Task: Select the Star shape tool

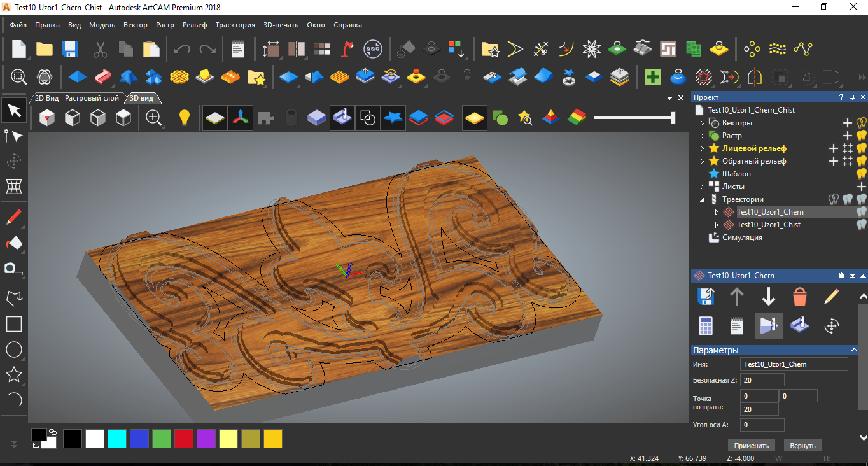Action: (x=13, y=374)
